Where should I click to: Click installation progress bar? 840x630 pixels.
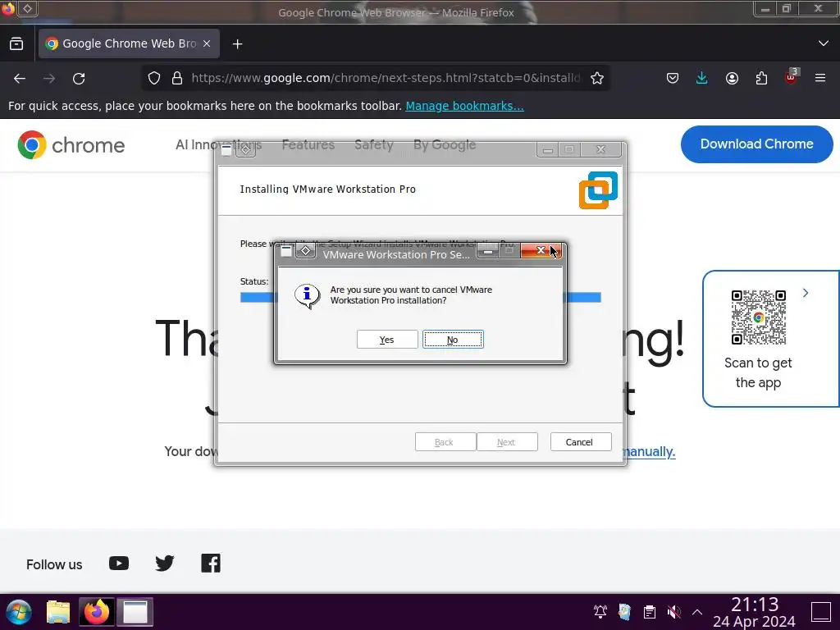point(420,297)
